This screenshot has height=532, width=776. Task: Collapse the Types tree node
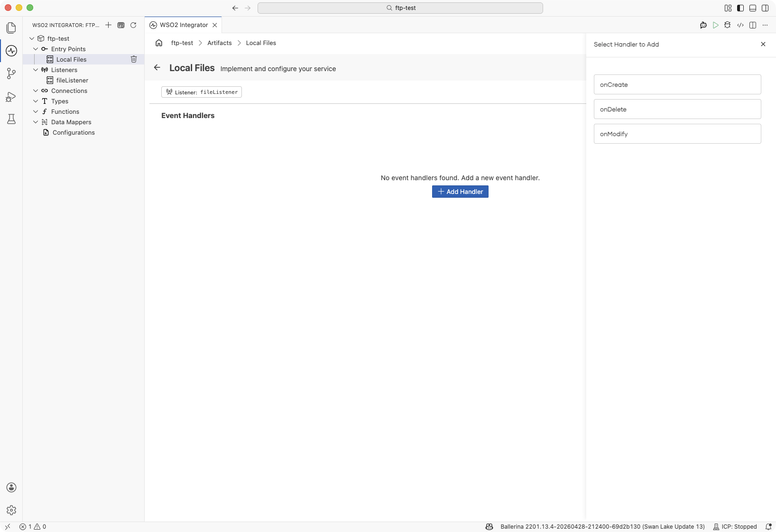(36, 101)
